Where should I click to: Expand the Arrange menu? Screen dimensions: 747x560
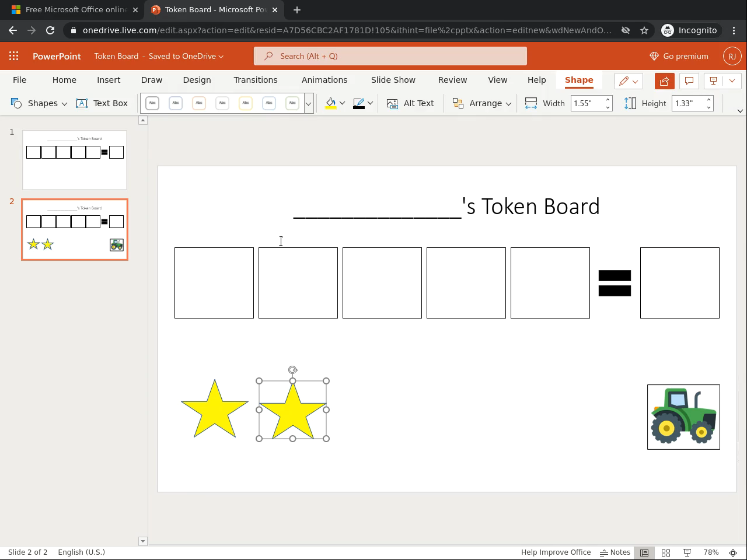click(482, 103)
